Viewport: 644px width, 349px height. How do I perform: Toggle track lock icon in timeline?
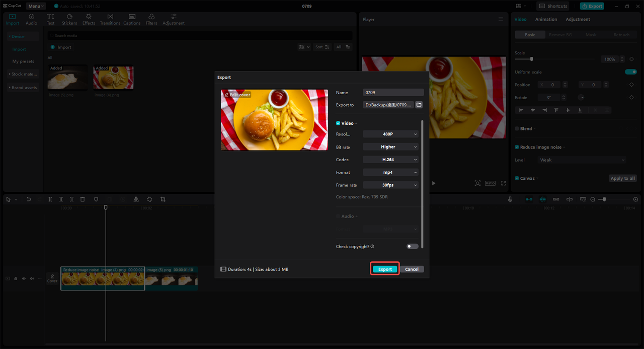click(16, 278)
